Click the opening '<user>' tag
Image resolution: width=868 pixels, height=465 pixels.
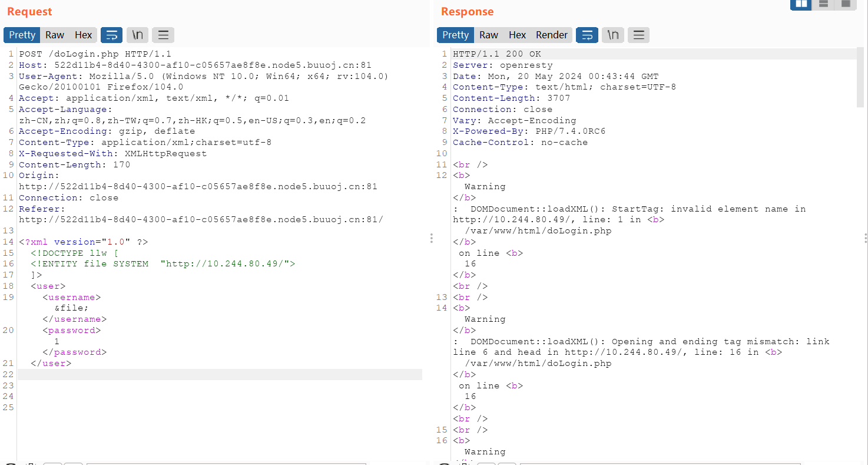(x=48, y=286)
